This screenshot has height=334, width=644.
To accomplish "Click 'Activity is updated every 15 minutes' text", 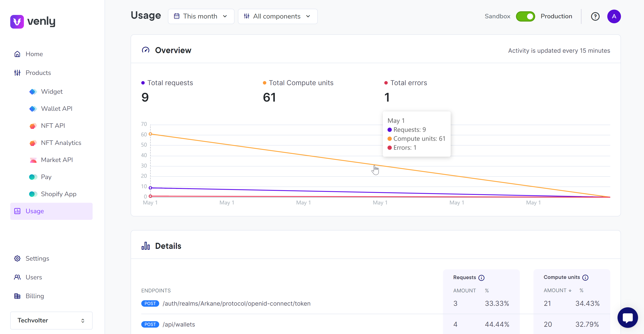I will pos(559,51).
